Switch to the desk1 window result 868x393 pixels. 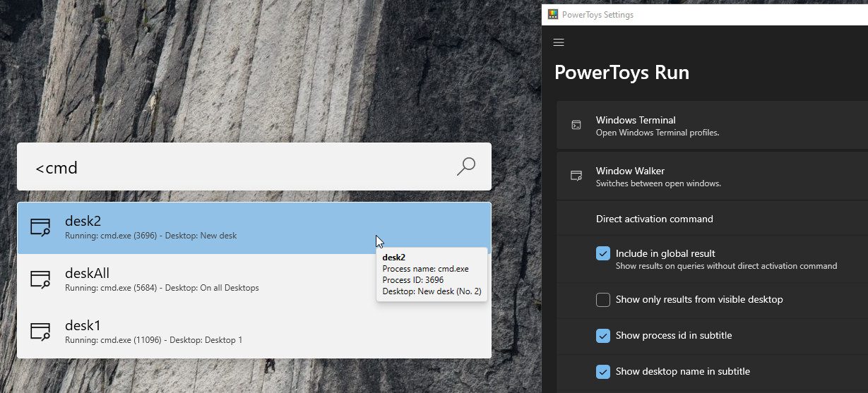coord(212,332)
